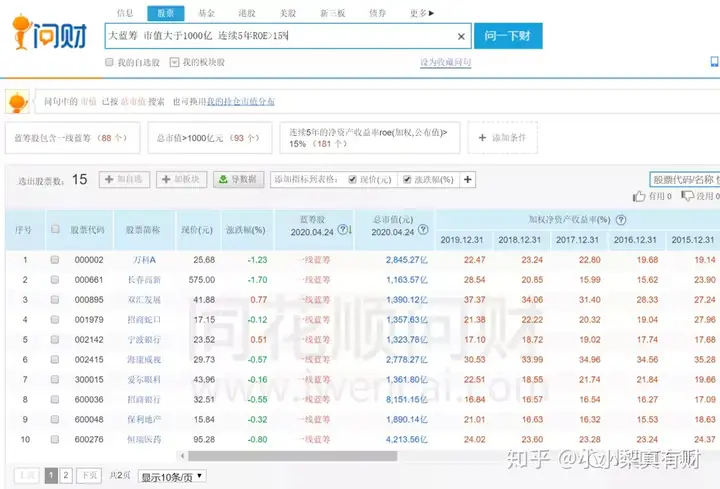Viewport: 720px width, 489px height.
Task: Click the 上页 previous page button
Action: 27,476
